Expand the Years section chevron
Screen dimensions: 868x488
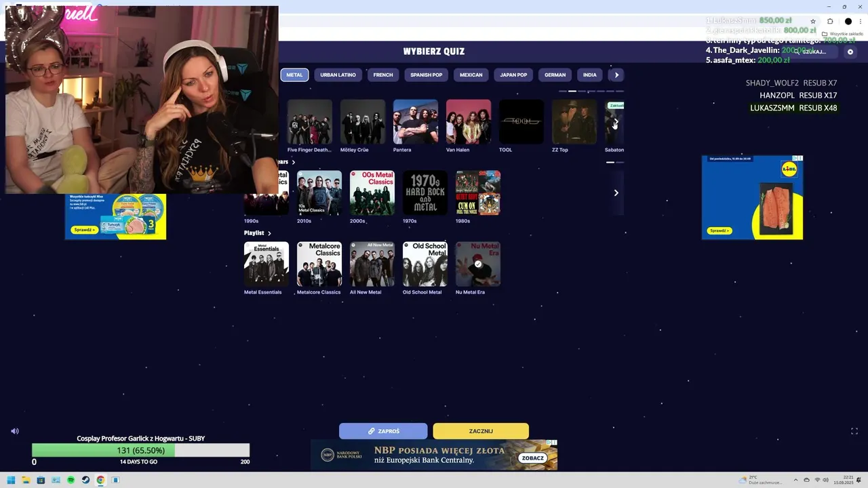[x=293, y=162]
